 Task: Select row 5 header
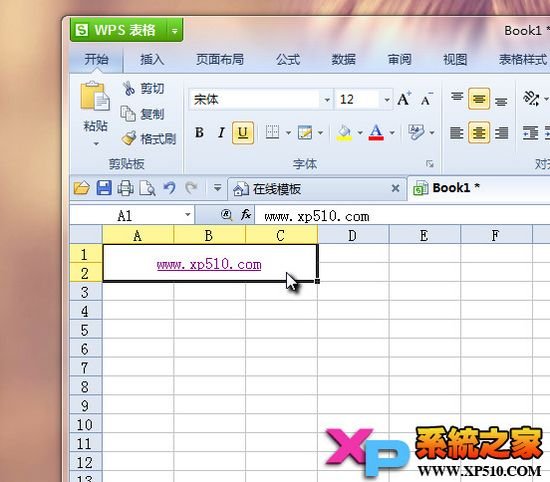[86, 330]
